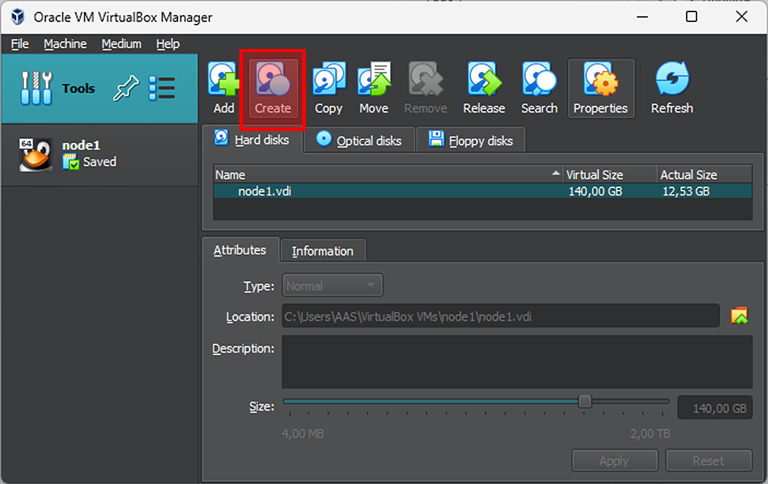Open the Type dropdown showing Normal
The width and height of the screenshot is (768, 484).
pos(332,285)
